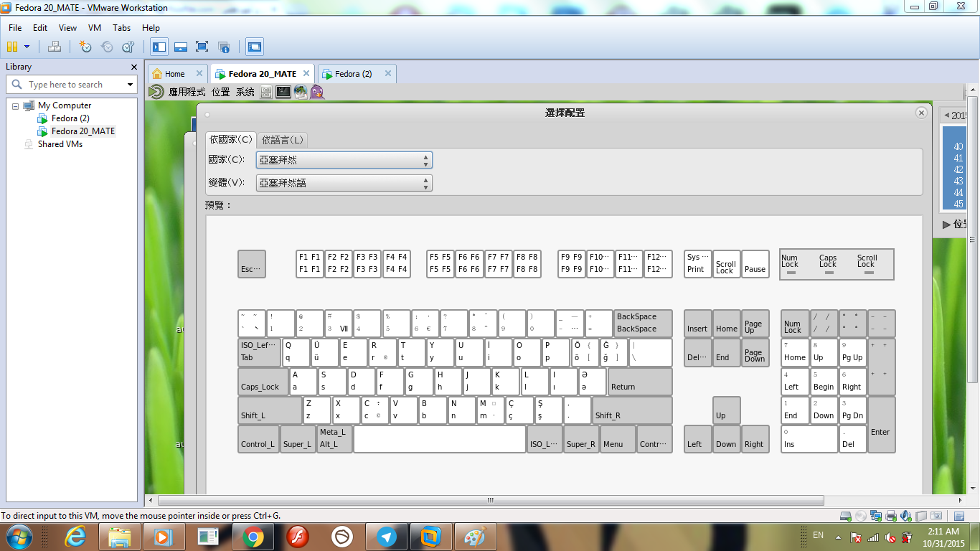Open the 系統 menu in MATE panel
980x551 pixels.
tap(245, 92)
